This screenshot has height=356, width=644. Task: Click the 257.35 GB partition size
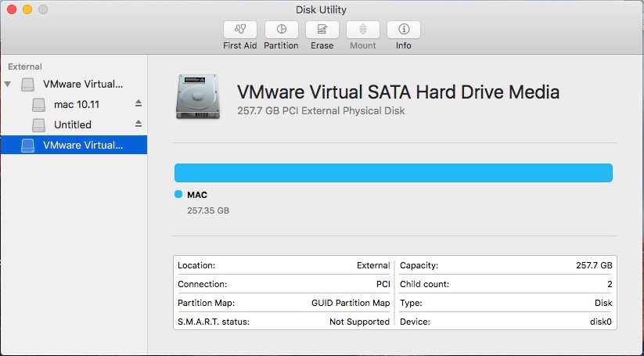(x=208, y=210)
